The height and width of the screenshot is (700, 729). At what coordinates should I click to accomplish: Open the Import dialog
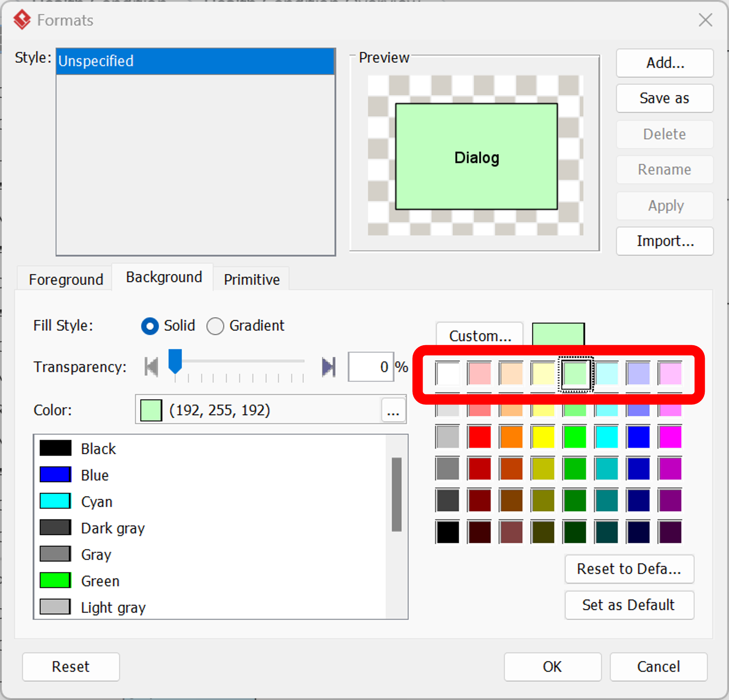pyautogui.click(x=664, y=241)
